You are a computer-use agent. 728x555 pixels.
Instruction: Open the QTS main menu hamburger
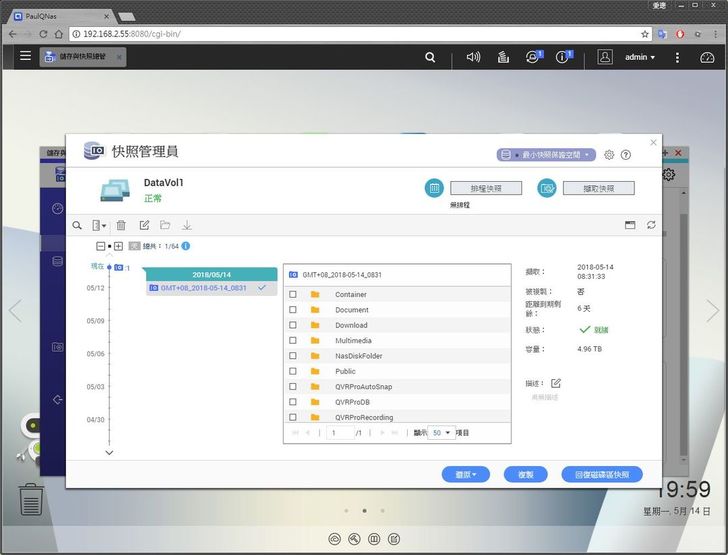26,57
